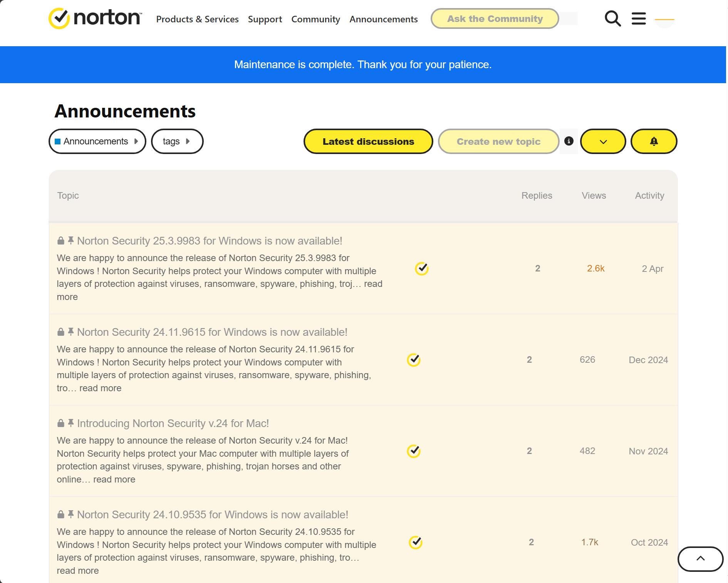
Task: Sort topics by Replies column
Action: [537, 196]
